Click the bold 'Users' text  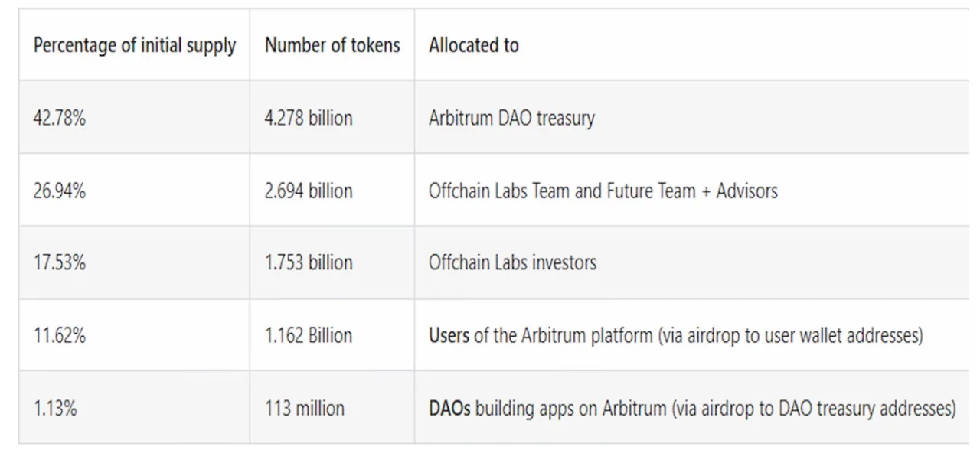[449, 335]
